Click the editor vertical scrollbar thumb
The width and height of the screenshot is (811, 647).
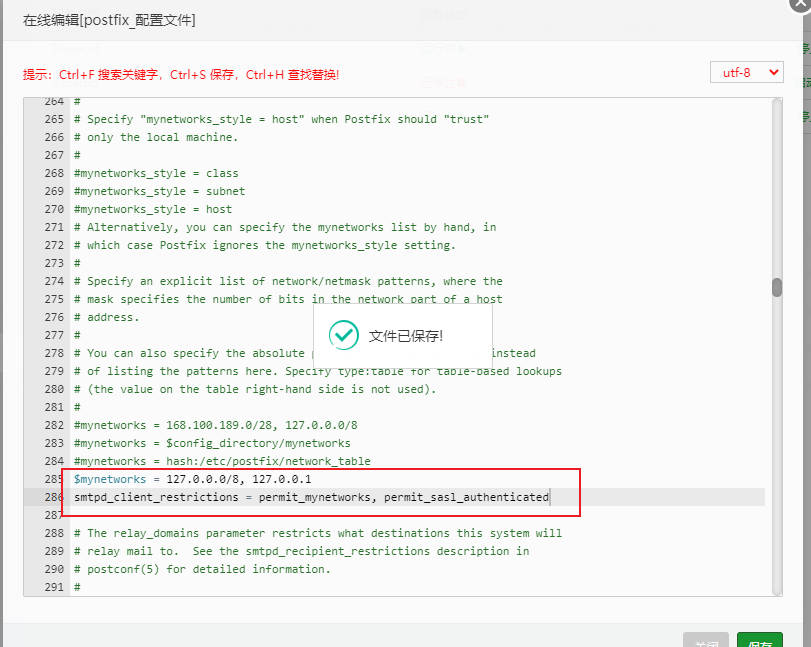777,287
